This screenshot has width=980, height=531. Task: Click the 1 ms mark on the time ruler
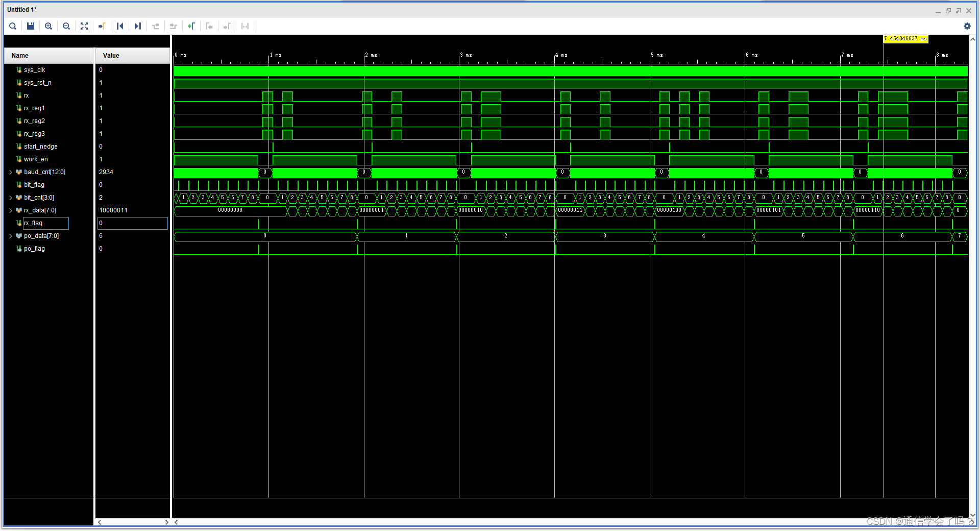(x=276, y=55)
